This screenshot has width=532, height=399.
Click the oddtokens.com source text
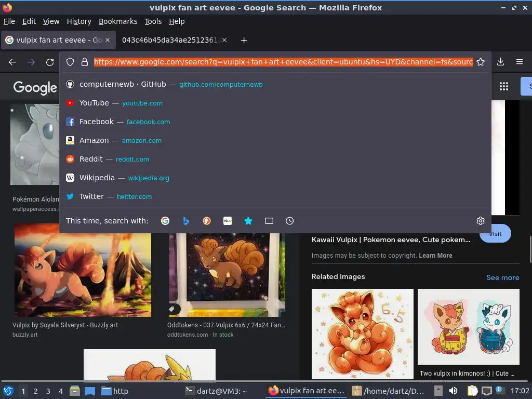(188, 335)
